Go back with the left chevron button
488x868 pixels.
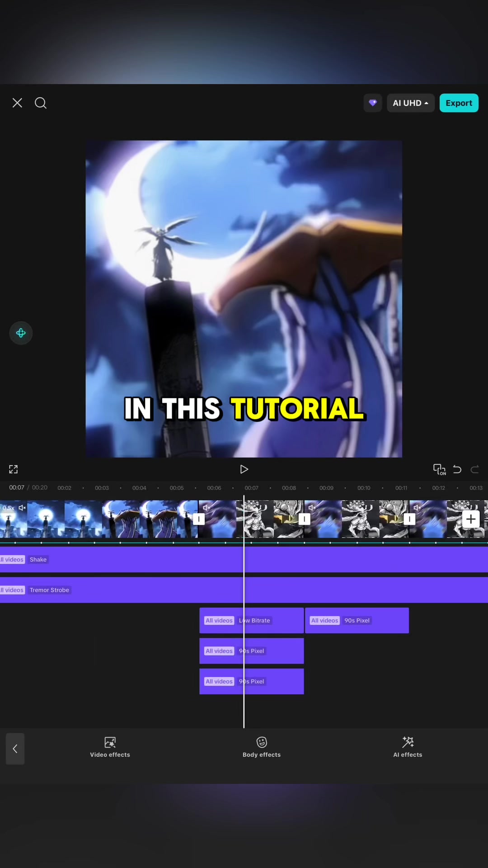click(15, 749)
